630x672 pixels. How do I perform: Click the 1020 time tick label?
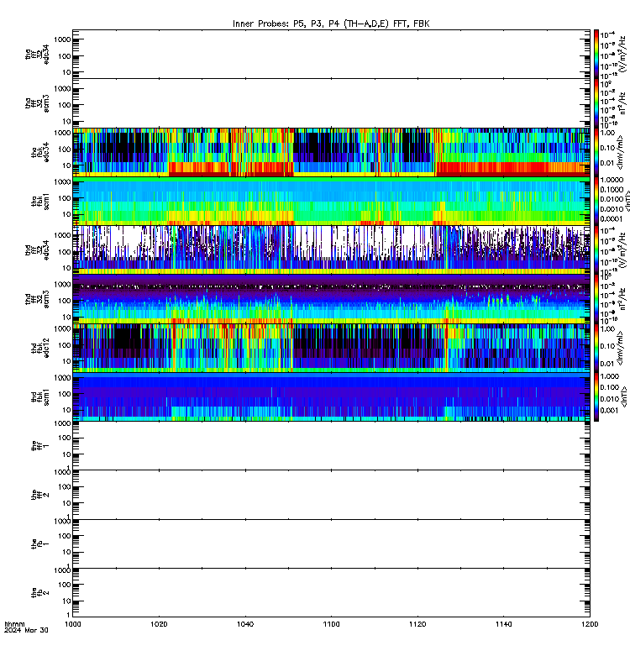(159, 624)
